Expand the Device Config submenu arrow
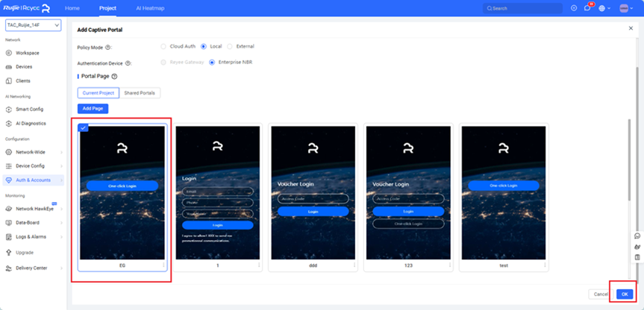This screenshot has height=310, width=644. tap(61, 166)
